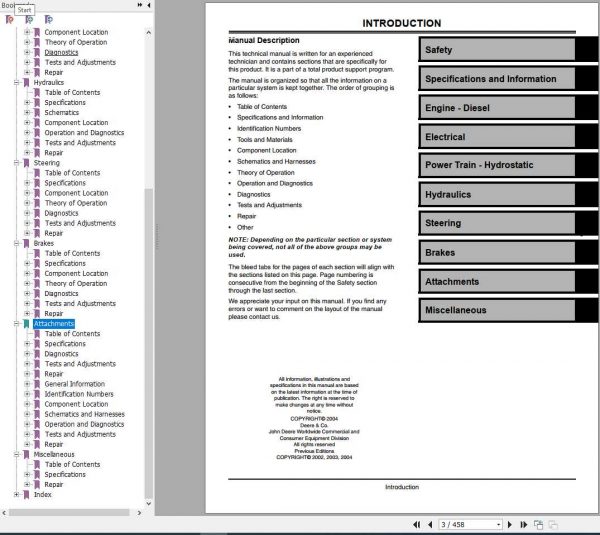Advance to the next page
The width and height of the screenshot is (600, 535).
coord(510,524)
